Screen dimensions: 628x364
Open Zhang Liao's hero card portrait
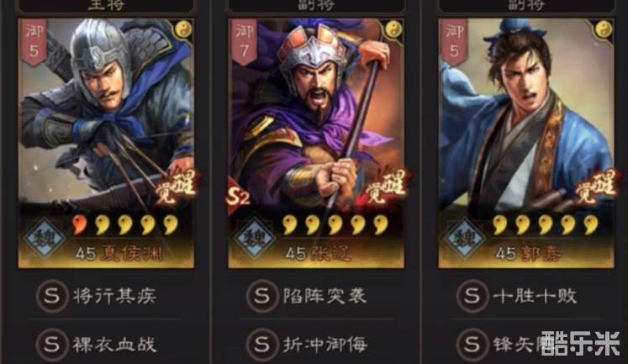pyautogui.click(x=316, y=143)
